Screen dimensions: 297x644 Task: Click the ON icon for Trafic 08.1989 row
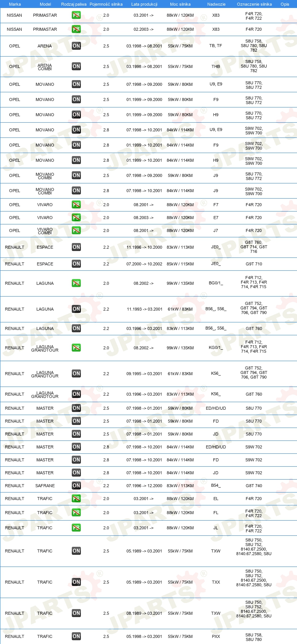pos(76,613)
